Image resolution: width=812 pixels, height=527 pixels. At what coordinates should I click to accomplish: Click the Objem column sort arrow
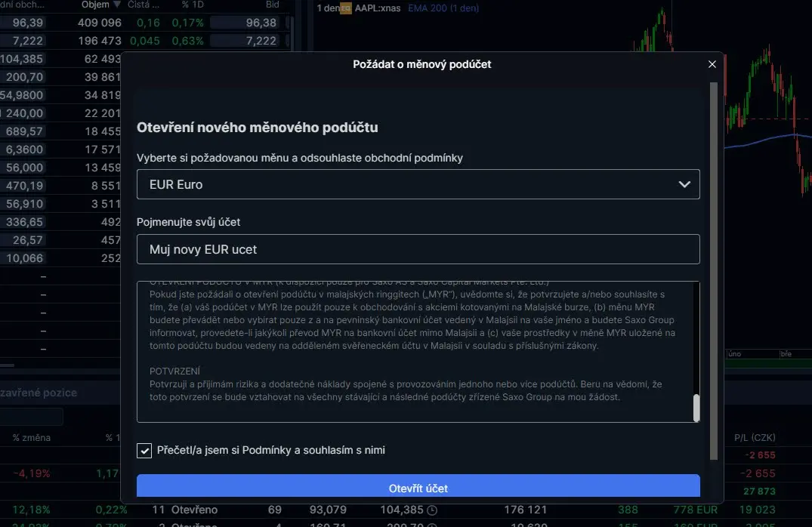pos(116,5)
